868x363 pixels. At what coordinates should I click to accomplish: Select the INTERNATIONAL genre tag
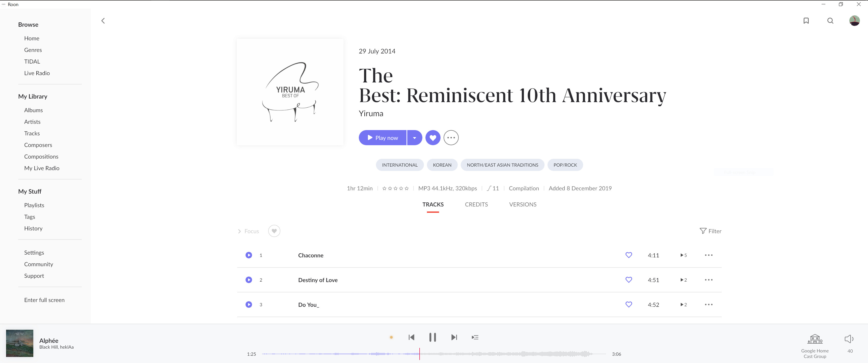click(400, 165)
